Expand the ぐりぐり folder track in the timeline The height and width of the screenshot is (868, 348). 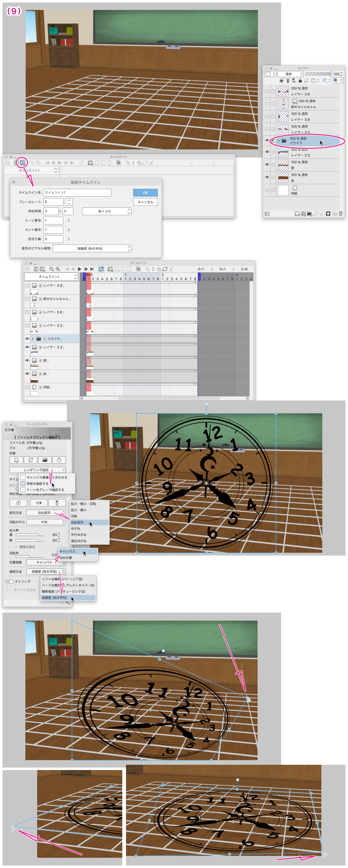[x=33, y=339]
